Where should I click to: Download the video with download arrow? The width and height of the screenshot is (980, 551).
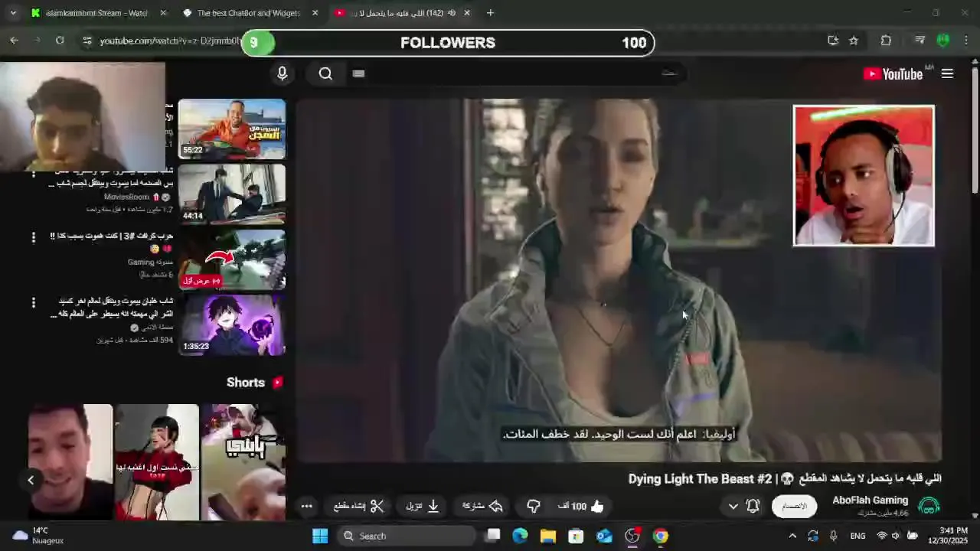(x=422, y=506)
